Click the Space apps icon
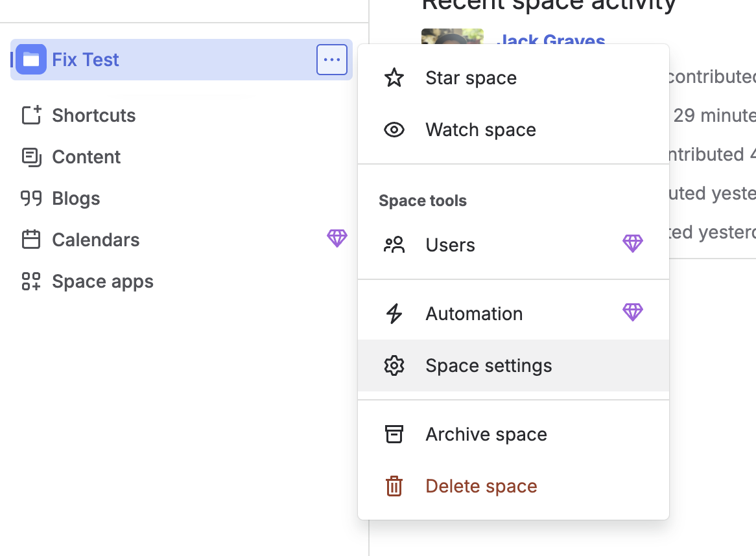The height and width of the screenshot is (556, 756). pos(30,281)
